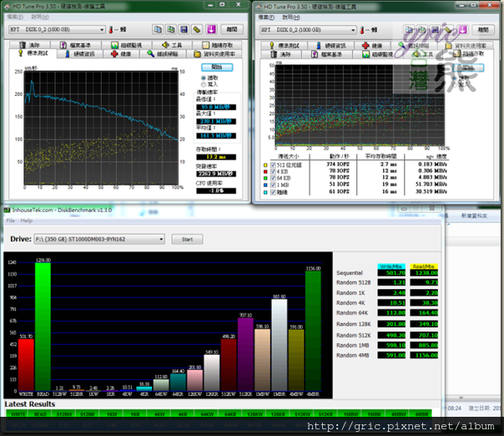Open the File menu in DiskBenchmark
Image resolution: width=504 pixels, height=436 pixels.
click(x=12, y=221)
